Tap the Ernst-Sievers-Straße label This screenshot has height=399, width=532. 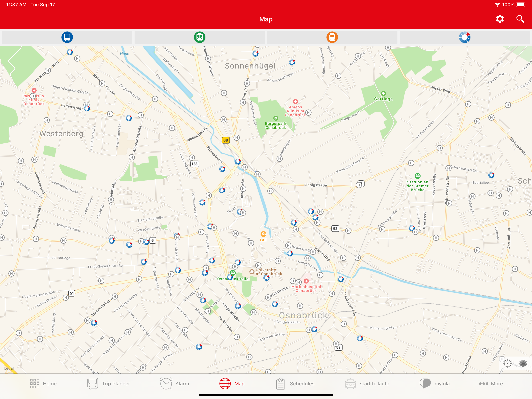(105, 266)
